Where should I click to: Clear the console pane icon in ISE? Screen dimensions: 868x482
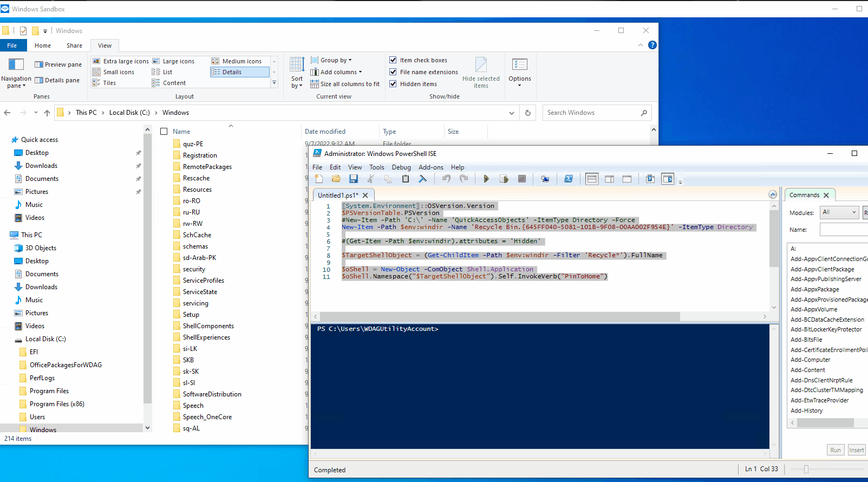click(x=423, y=179)
